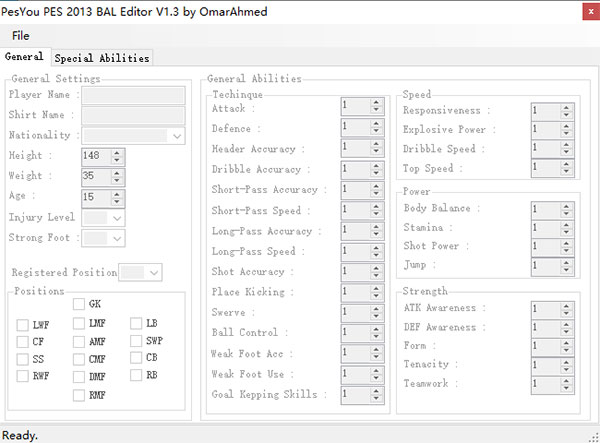Open the File menu

[20, 36]
